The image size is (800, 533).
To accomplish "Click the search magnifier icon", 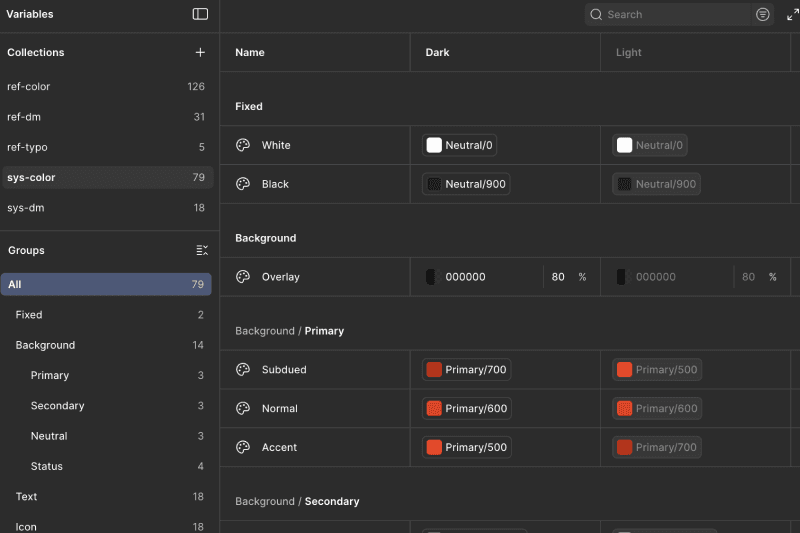I will coord(596,14).
